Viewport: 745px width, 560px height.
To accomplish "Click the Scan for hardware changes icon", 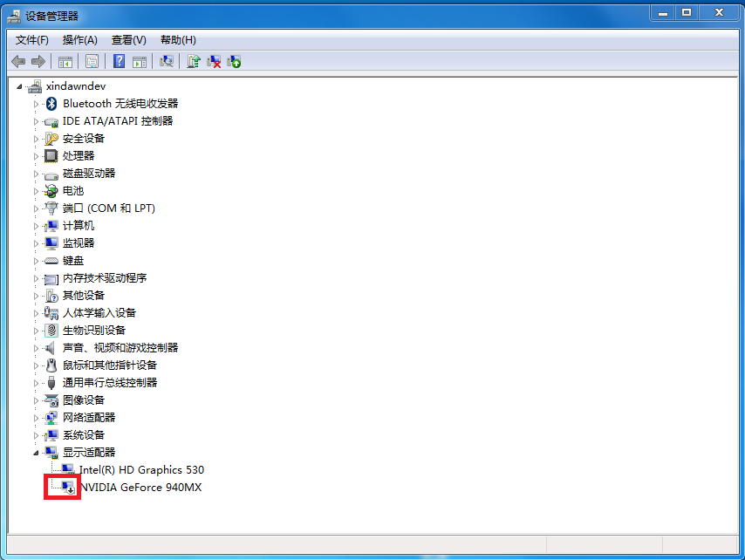I will coord(167,61).
